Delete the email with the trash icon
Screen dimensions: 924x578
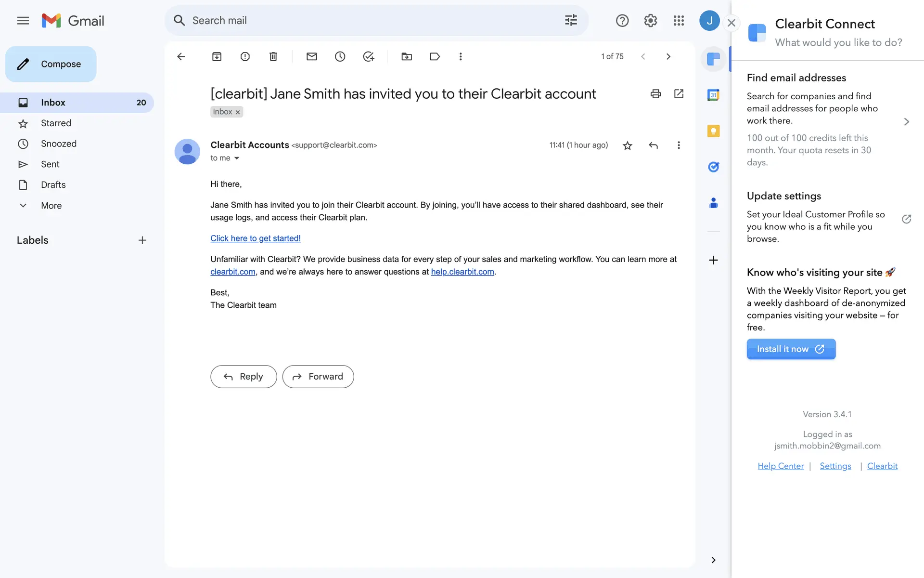pyautogui.click(x=273, y=56)
